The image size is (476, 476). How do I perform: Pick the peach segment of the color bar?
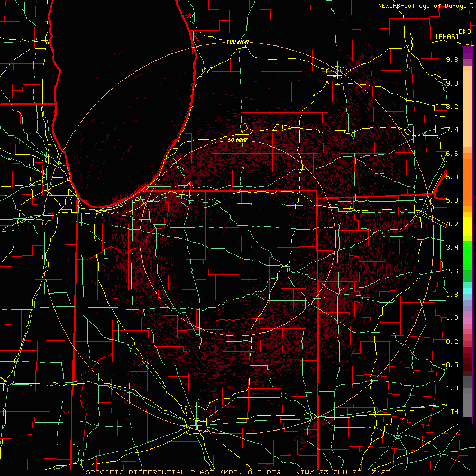(x=467, y=108)
